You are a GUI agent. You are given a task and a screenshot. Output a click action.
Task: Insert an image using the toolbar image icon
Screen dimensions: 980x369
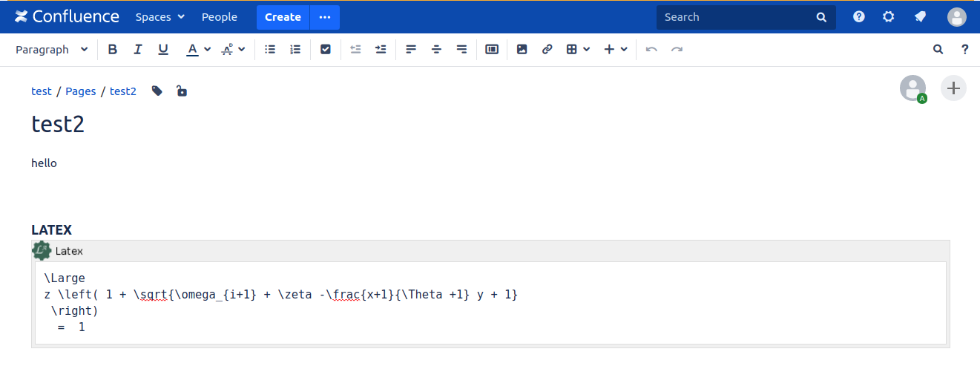pyautogui.click(x=522, y=49)
